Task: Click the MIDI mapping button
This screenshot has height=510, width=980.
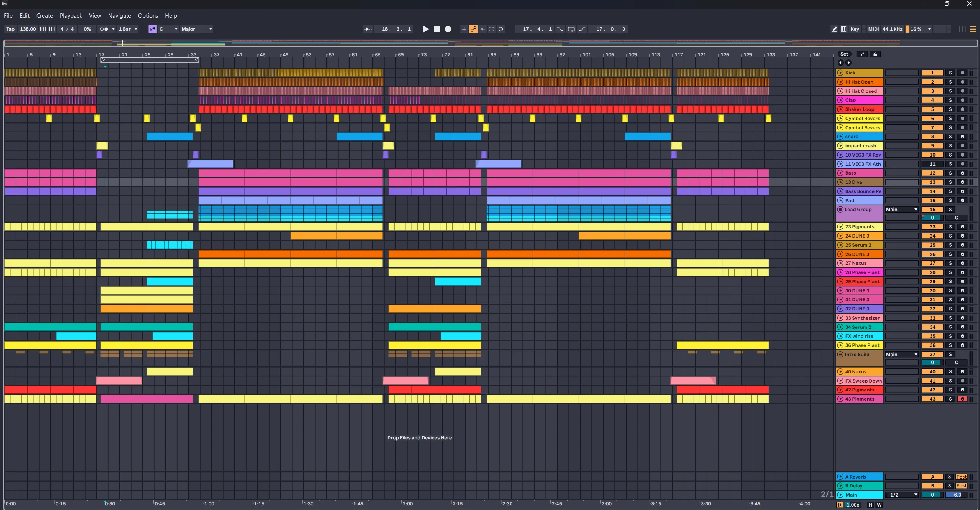Action: 873,29
